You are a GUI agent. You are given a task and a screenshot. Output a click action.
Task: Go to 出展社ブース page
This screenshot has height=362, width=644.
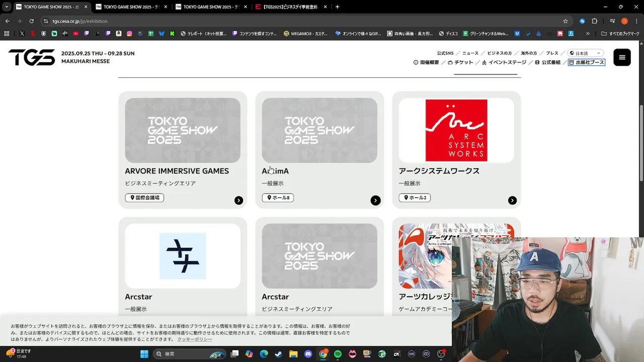pos(587,62)
